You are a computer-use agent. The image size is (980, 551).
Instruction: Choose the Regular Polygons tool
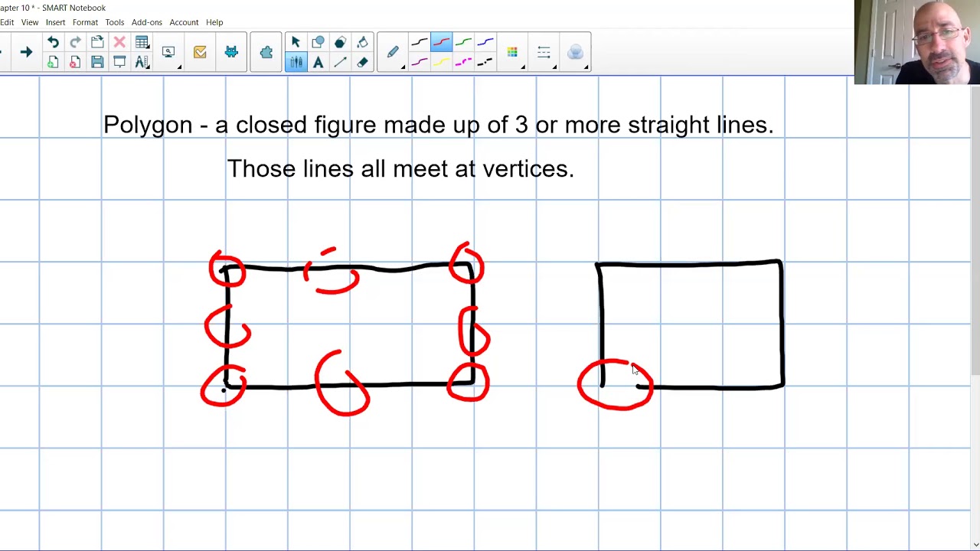pyautogui.click(x=340, y=42)
